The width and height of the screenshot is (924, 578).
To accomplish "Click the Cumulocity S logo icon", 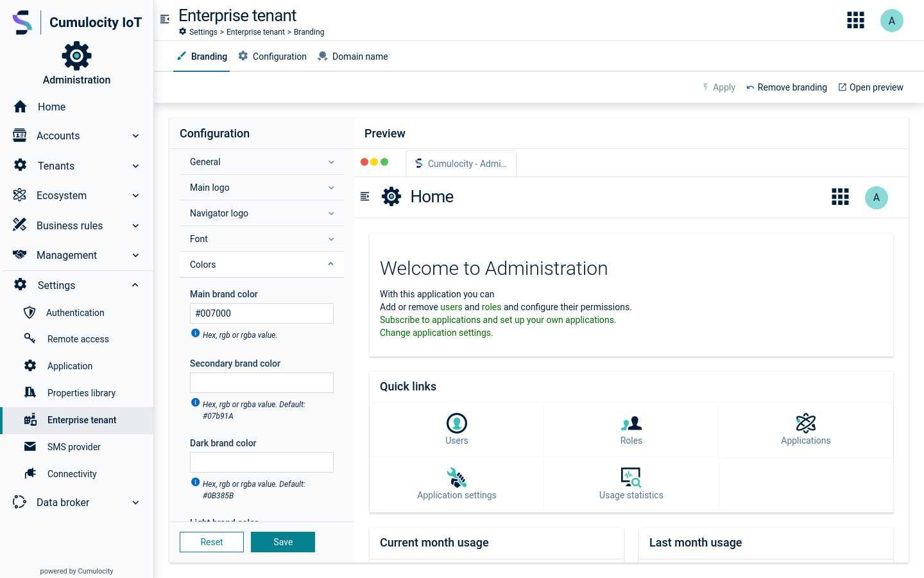I will 22,22.
